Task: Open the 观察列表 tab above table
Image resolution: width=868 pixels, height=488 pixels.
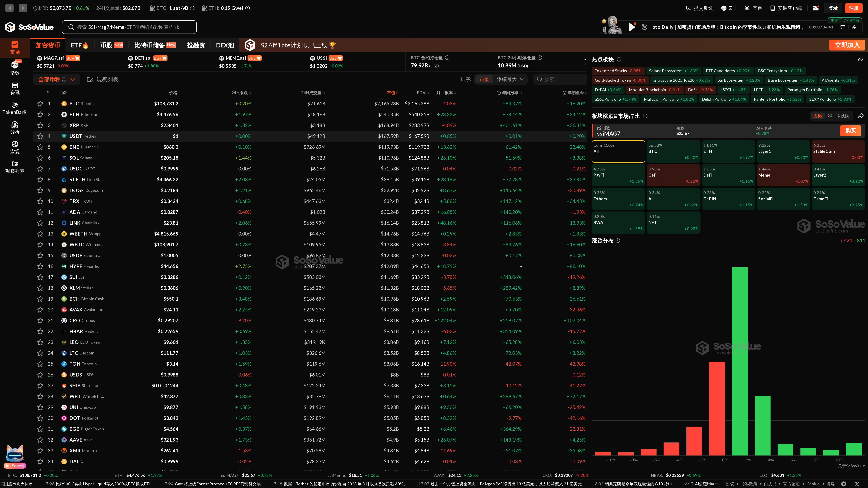Action: (x=102, y=79)
